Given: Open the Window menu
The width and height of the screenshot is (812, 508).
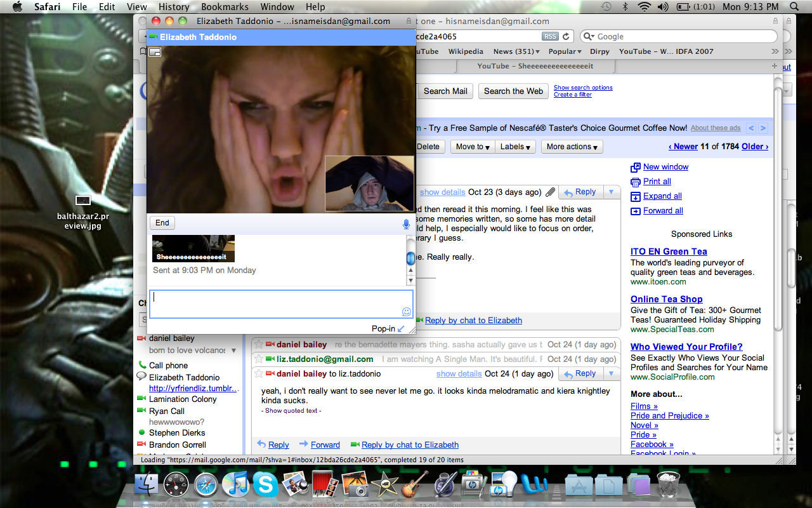Looking at the screenshot, I should (x=277, y=7).
